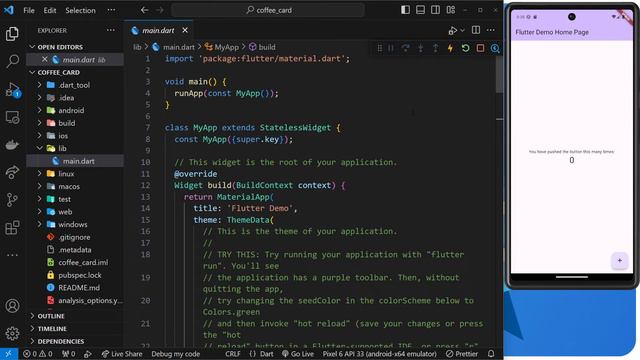Viewport: 640px width, 360px height.
Task: Trigger Flutter Hot Reload lightning icon
Action: click(x=450, y=48)
